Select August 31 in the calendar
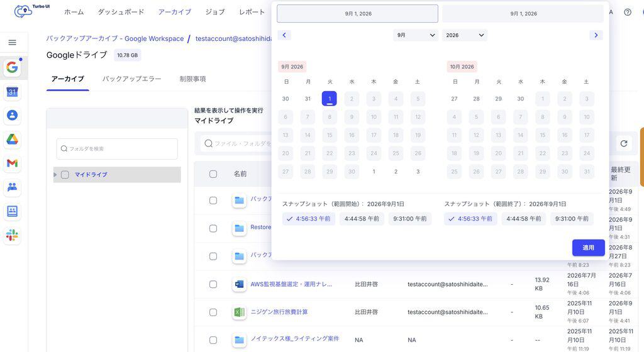The height and width of the screenshot is (352, 644). (308, 99)
